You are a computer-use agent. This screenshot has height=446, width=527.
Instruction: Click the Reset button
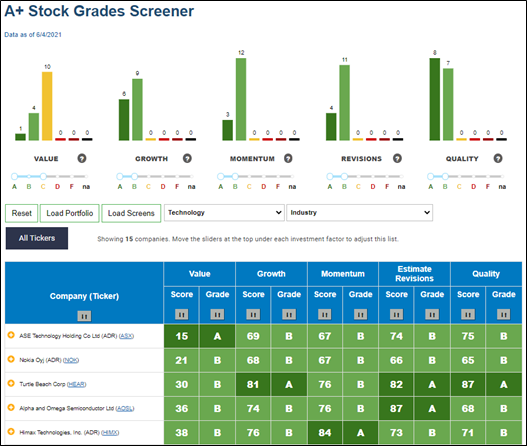pyautogui.click(x=22, y=213)
